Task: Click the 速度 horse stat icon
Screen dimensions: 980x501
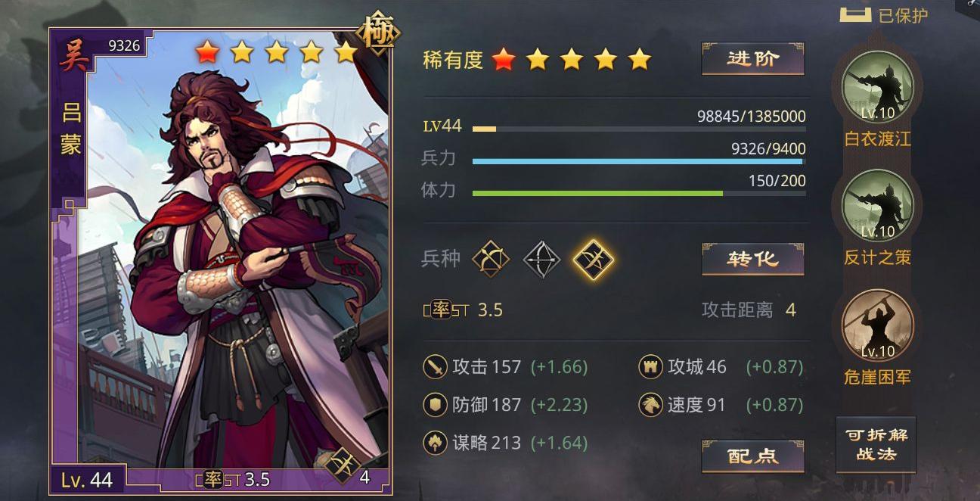Action: (x=650, y=405)
